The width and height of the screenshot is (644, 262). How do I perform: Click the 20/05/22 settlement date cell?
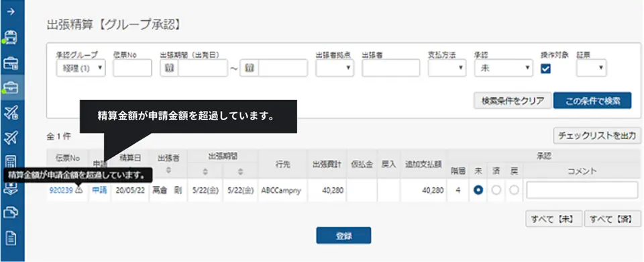(131, 190)
